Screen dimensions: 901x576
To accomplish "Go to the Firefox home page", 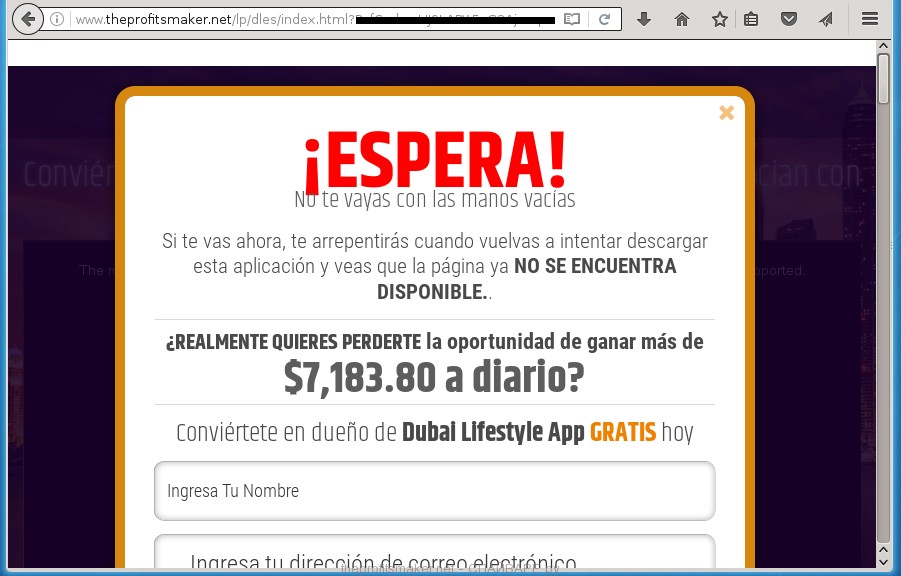I will click(x=681, y=18).
